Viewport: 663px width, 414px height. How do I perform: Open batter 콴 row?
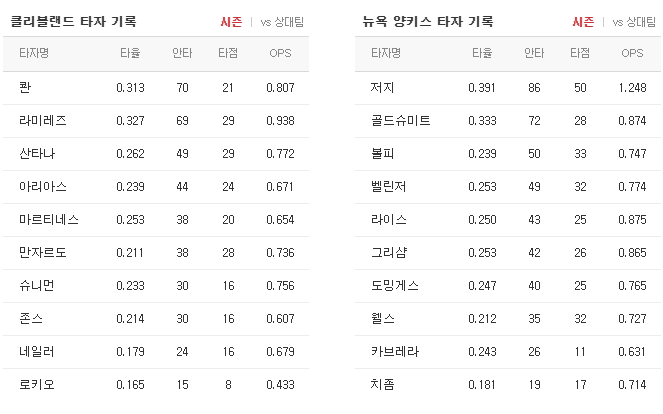tap(156, 88)
